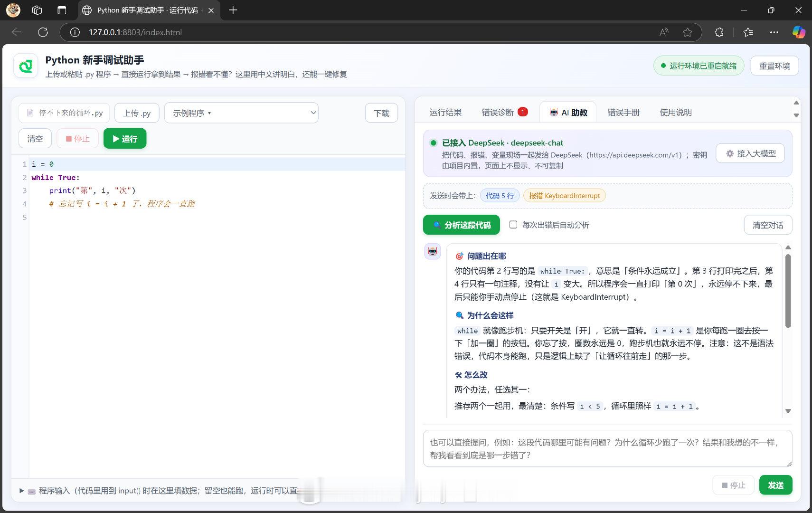Select the AI 助教 tab
Viewport: 812px width, 513px height.
568,113
